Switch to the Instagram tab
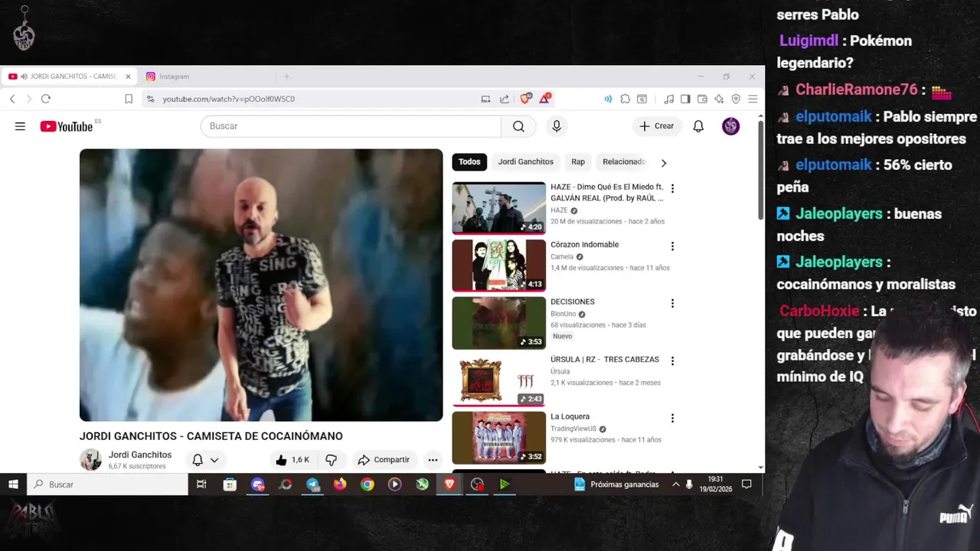Screen dimensions: 980x551 pyautogui.click(x=205, y=77)
